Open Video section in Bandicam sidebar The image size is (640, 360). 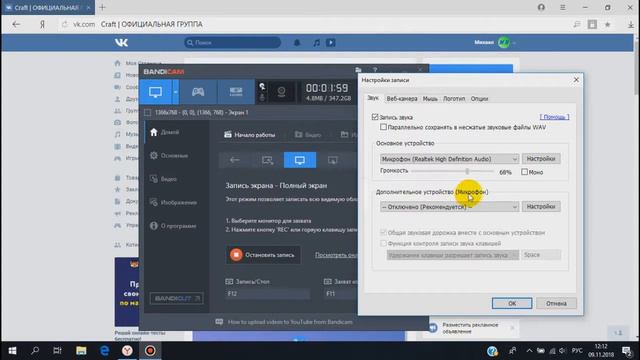(163, 179)
